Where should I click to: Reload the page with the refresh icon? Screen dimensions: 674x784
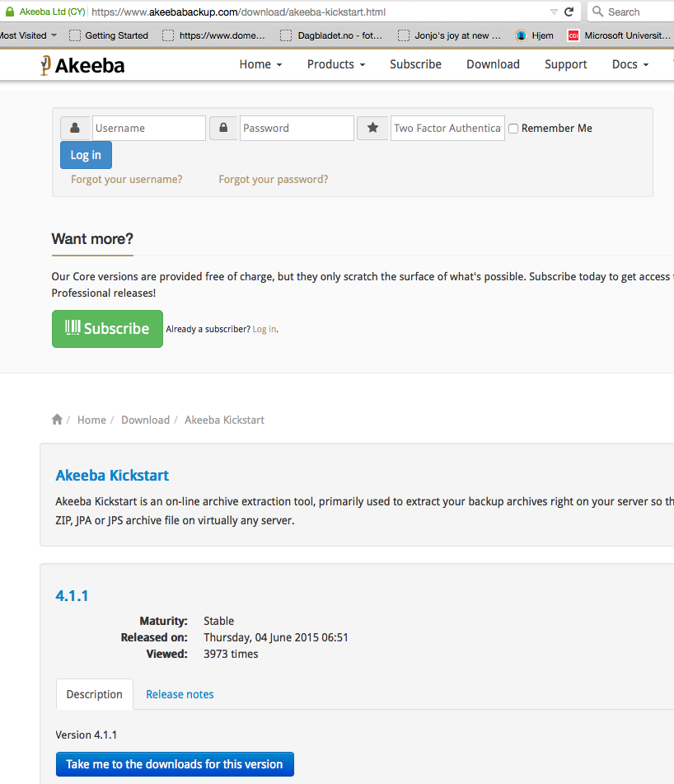point(569,12)
